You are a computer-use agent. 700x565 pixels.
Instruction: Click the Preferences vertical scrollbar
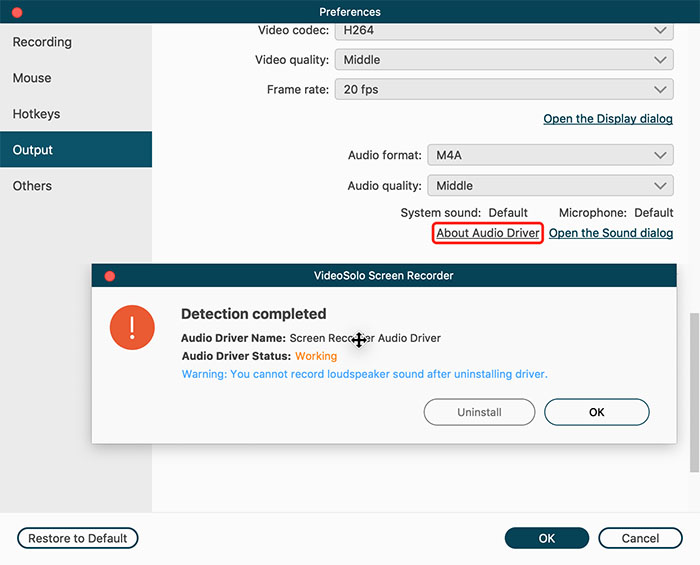coord(694,392)
